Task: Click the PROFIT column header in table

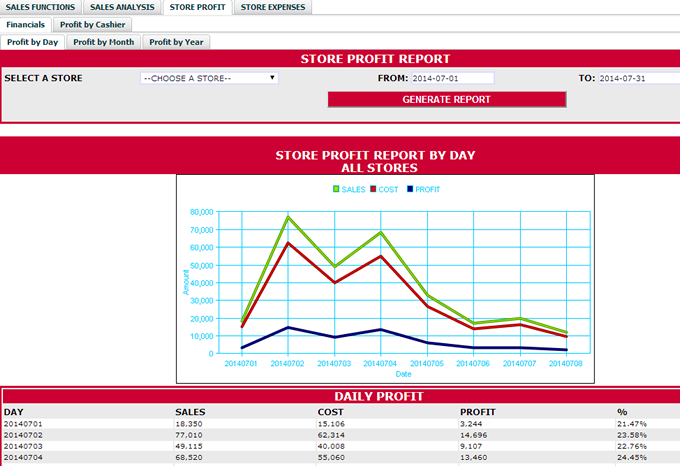Action: tap(478, 412)
